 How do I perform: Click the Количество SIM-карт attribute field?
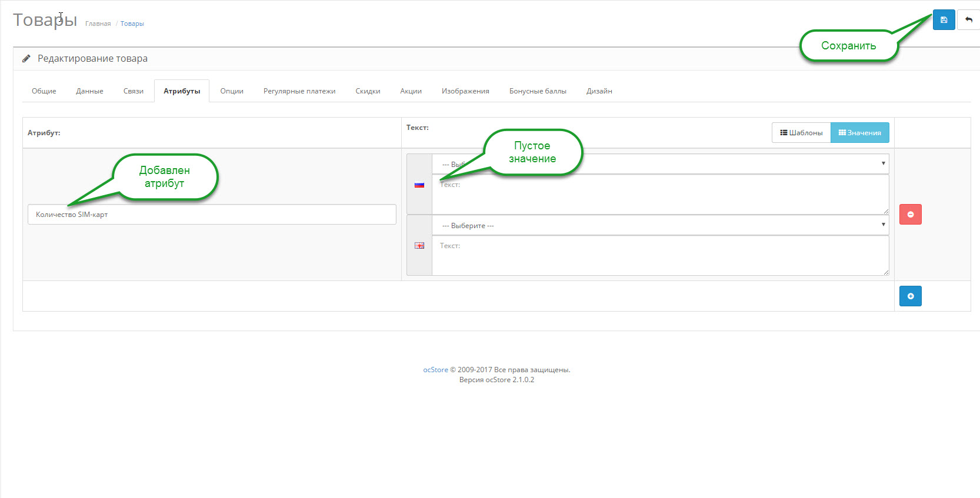pos(212,215)
